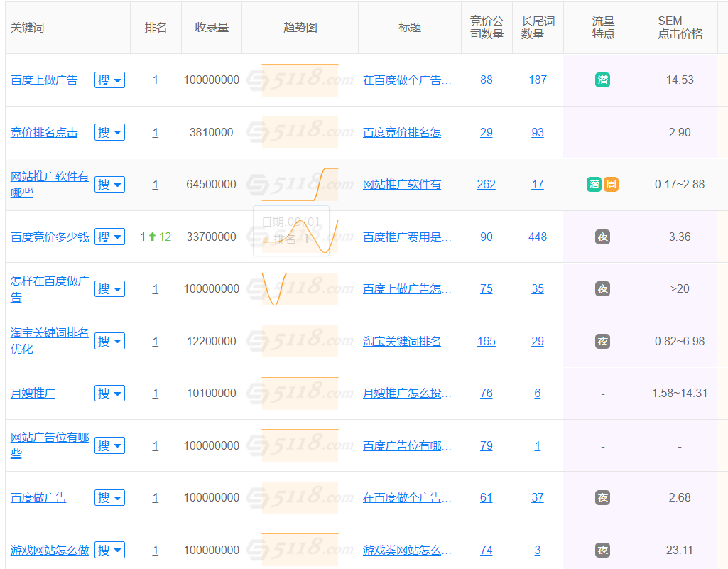Click long-tail count 93

pos(538,132)
